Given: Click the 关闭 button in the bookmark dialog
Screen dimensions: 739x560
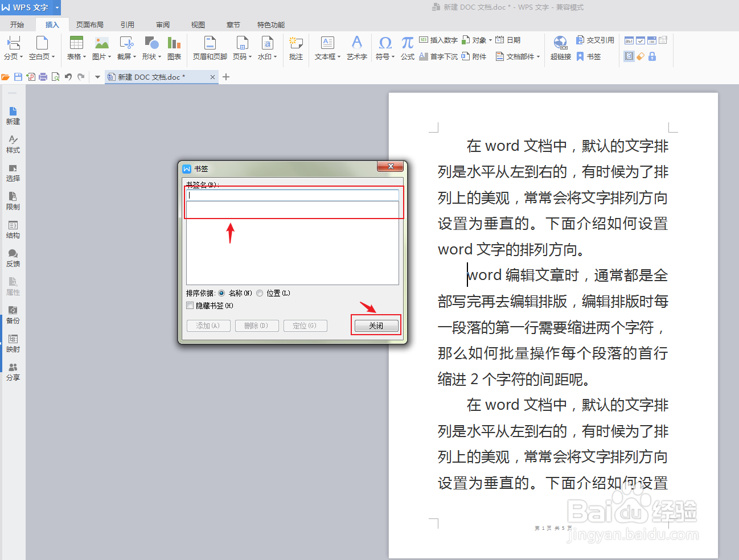Looking at the screenshot, I should pyautogui.click(x=376, y=325).
